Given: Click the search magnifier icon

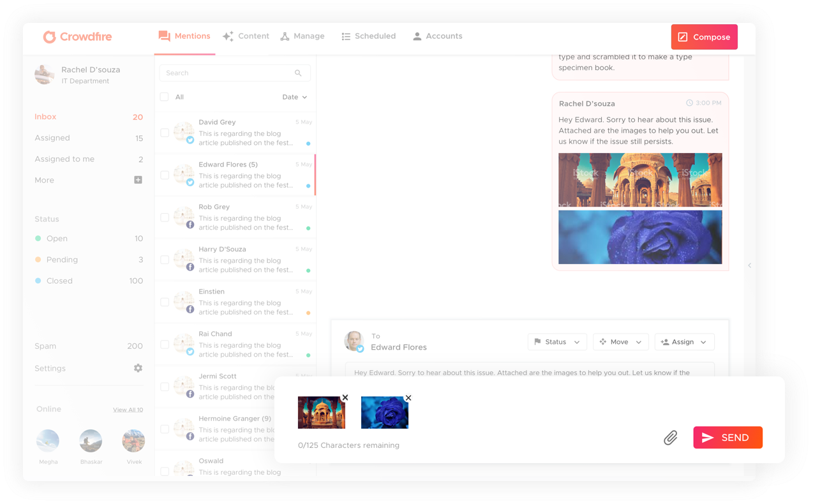Looking at the screenshot, I should (x=298, y=73).
